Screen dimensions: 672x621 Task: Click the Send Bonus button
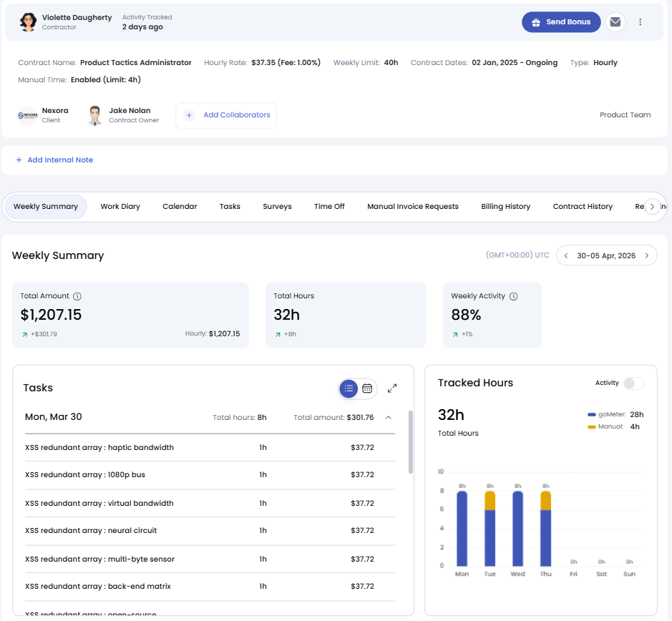pos(560,22)
